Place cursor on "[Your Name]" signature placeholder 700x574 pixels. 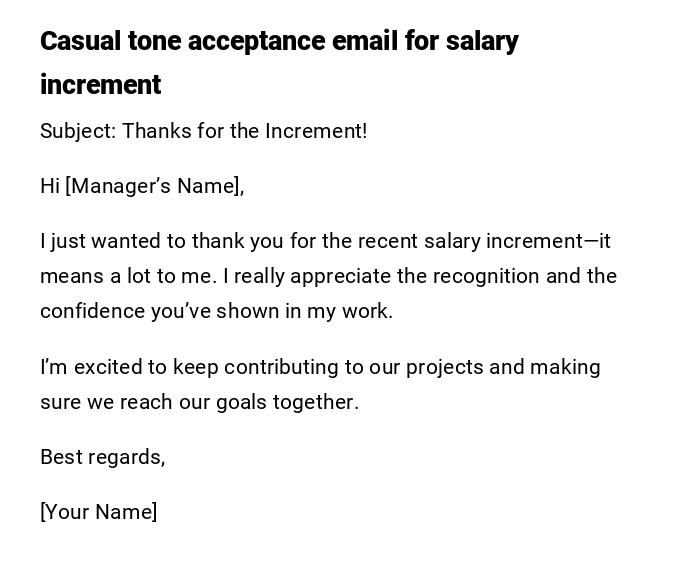(98, 512)
